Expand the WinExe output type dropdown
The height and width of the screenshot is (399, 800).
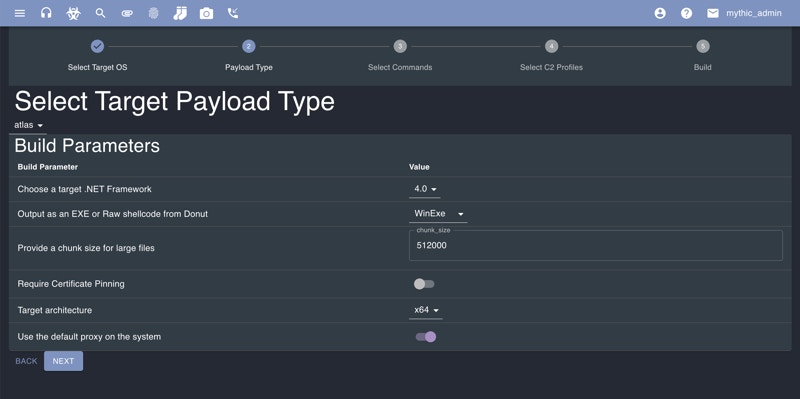(x=438, y=214)
